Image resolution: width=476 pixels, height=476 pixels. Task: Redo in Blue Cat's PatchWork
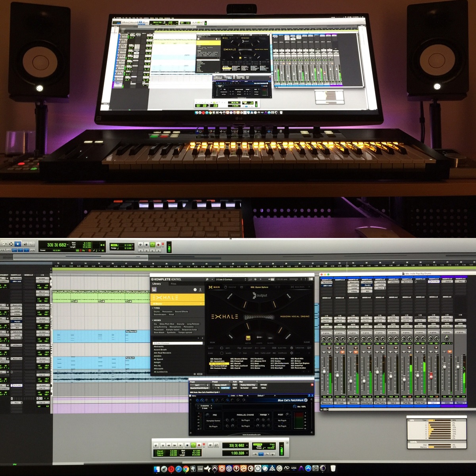pyautogui.click(x=239, y=395)
